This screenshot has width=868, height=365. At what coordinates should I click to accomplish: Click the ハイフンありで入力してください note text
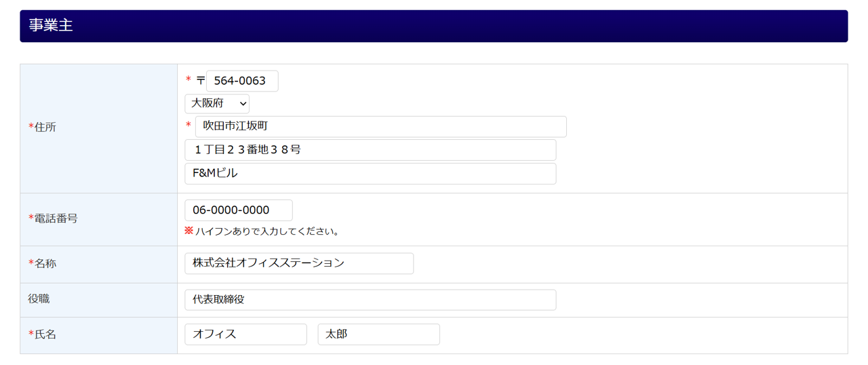point(267,231)
